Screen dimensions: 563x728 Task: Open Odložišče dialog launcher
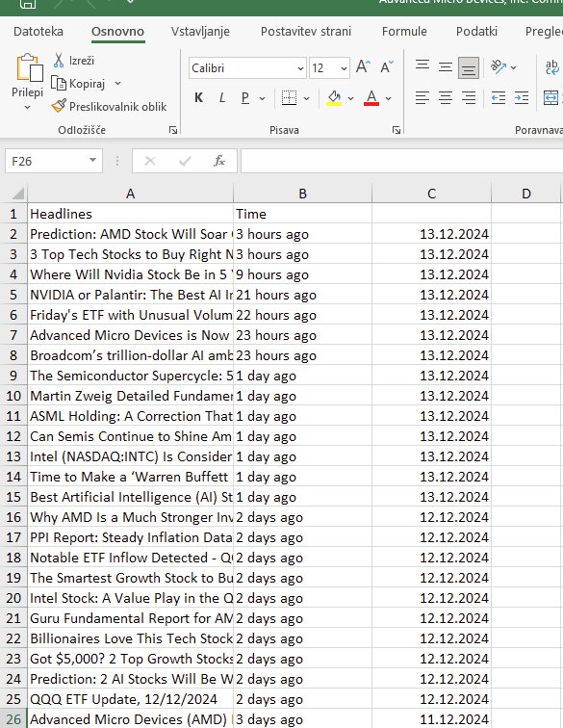[x=173, y=130]
